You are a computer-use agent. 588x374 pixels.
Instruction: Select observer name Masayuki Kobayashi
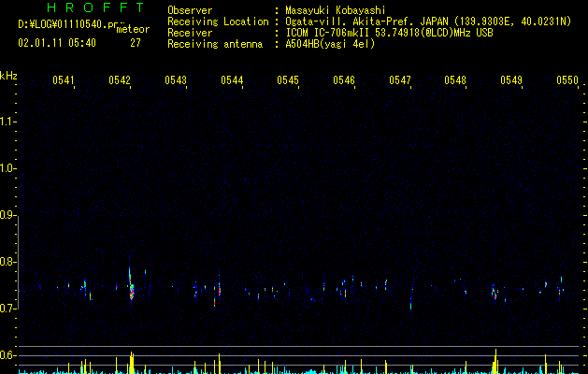[336, 10]
